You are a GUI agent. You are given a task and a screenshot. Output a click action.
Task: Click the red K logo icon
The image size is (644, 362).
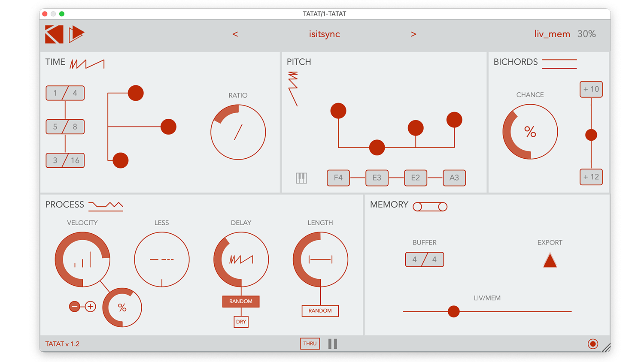54,34
